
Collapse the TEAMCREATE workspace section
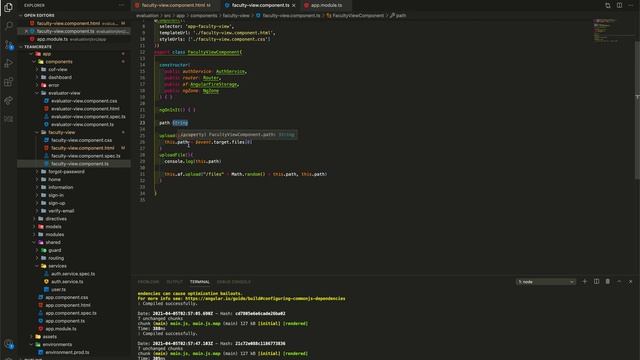coord(38,47)
